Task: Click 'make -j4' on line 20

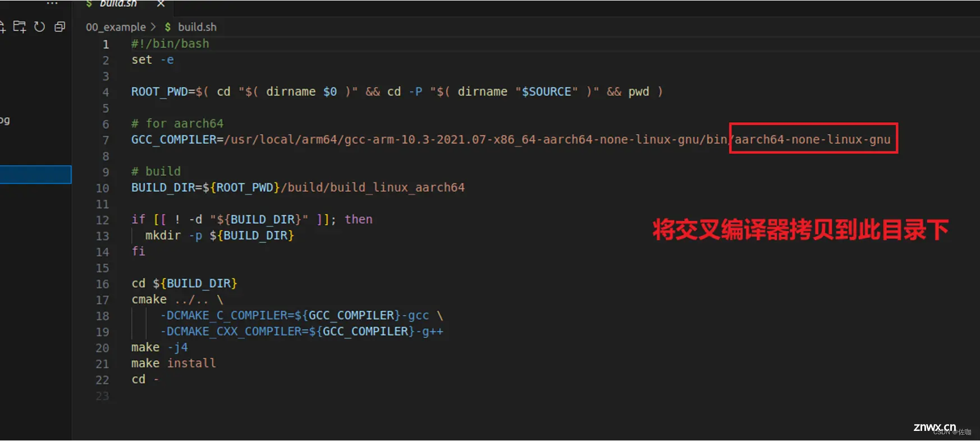Action: tap(159, 347)
